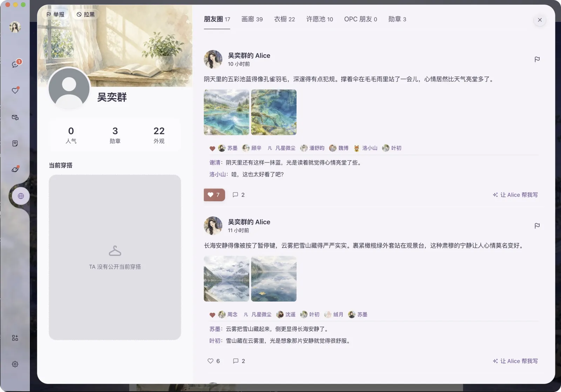This screenshot has width=561, height=392.
Task: Flag the 10 小时前 post
Action: 537,60
